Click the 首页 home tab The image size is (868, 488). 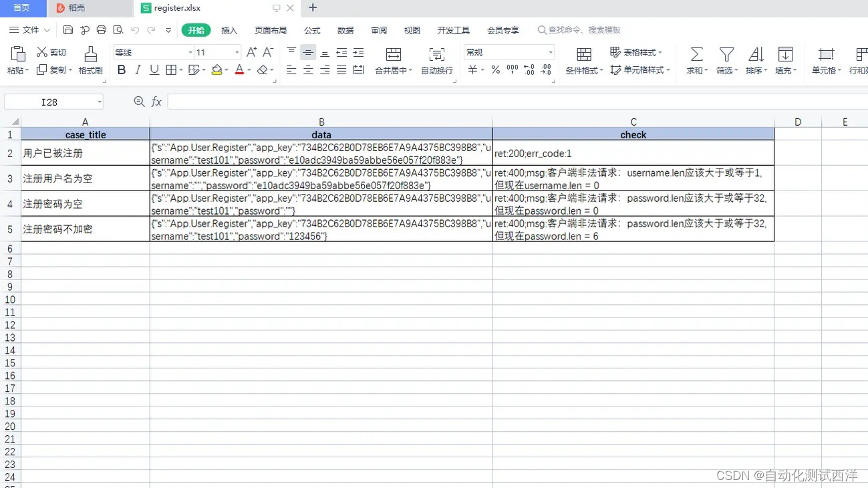22,8
